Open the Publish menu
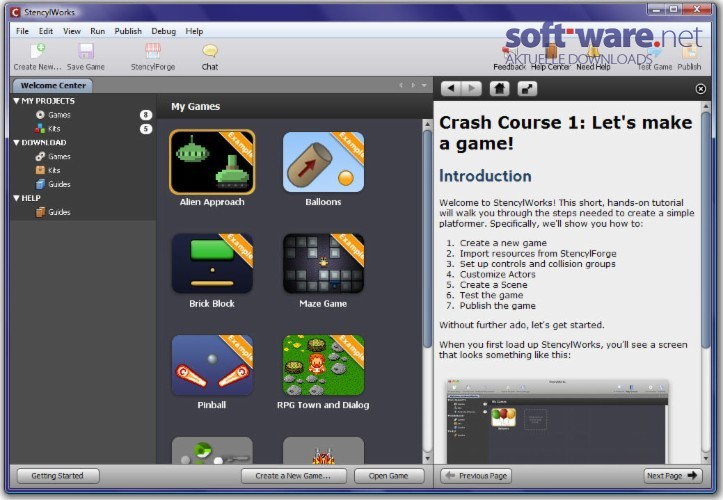Image resolution: width=723 pixels, height=500 pixels. (128, 31)
